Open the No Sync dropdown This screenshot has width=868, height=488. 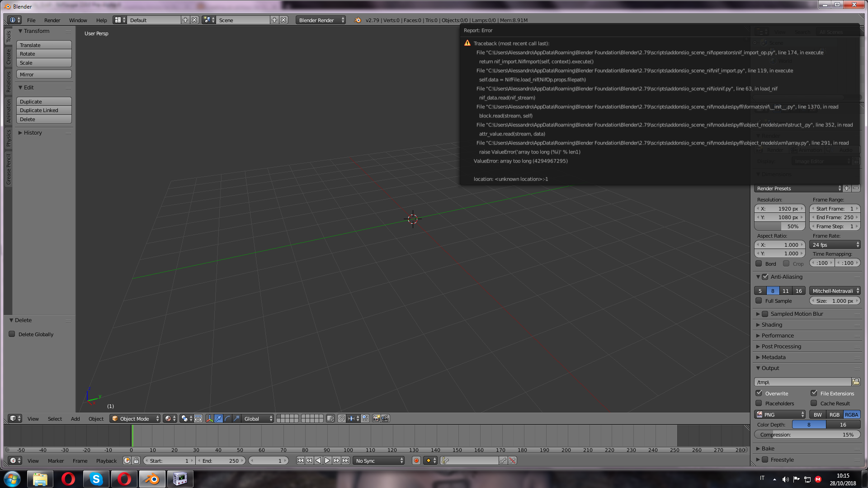pos(379,460)
